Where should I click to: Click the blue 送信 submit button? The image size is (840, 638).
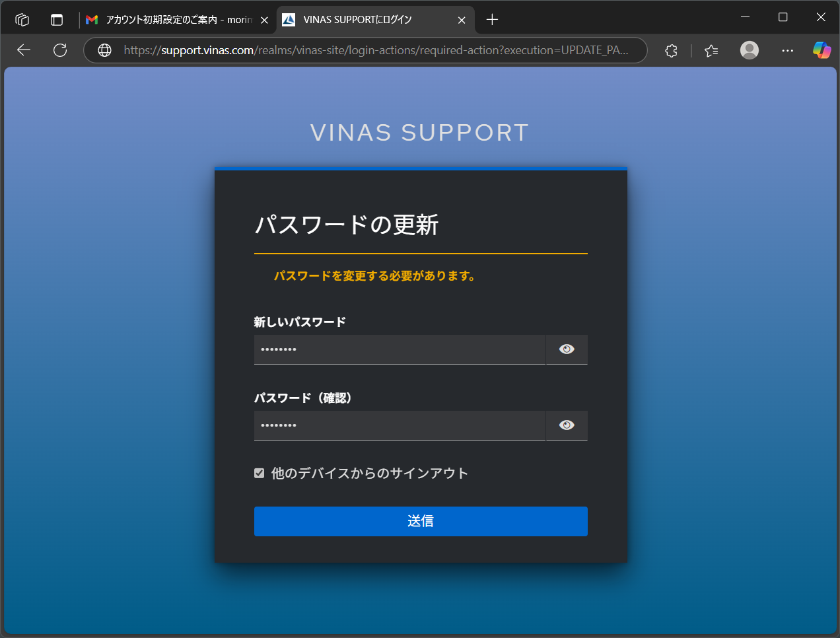point(421,521)
